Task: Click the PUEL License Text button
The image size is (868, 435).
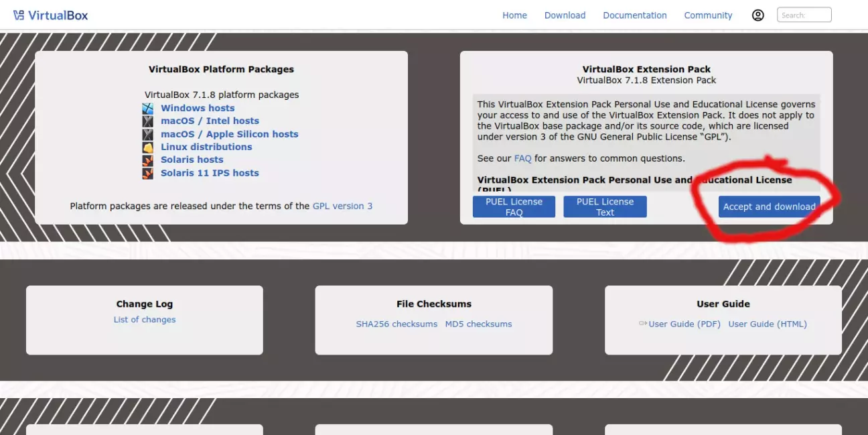Action: (605, 206)
